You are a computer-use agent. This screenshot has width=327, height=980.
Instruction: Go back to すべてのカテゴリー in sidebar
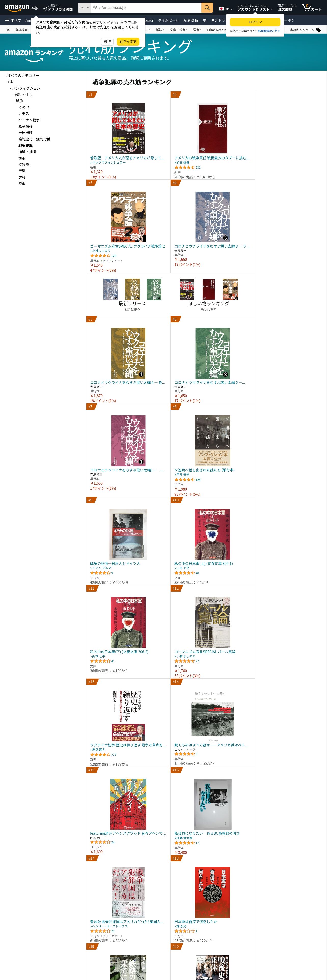(23, 76)
